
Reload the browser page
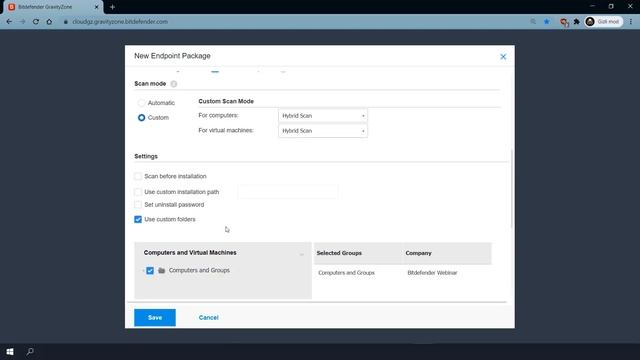point(36,22)
